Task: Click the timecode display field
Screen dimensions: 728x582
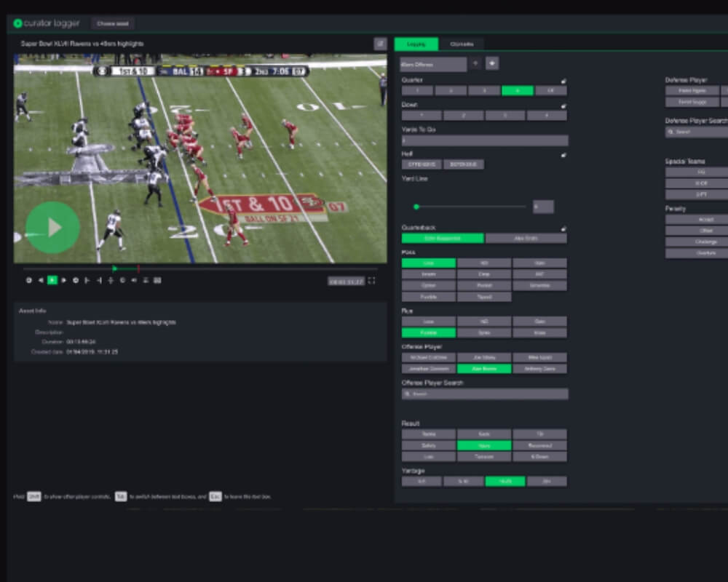Action: [x=347, y=282]
